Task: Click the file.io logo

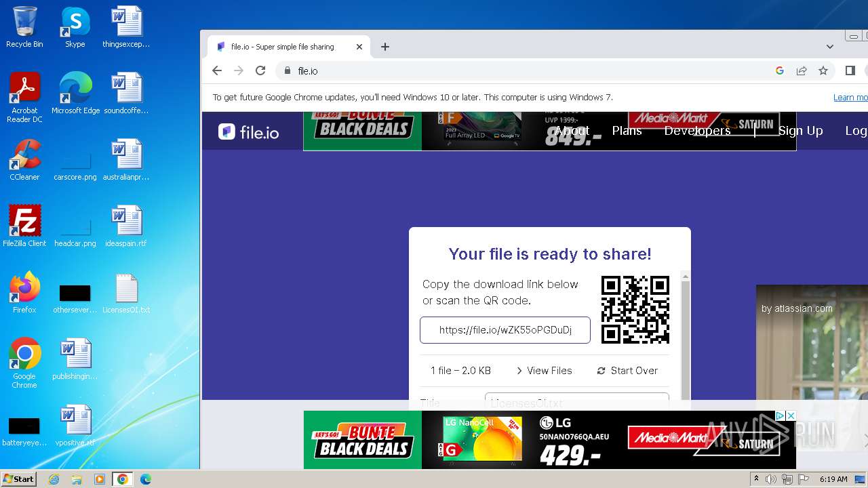Action: pos(248,131)
